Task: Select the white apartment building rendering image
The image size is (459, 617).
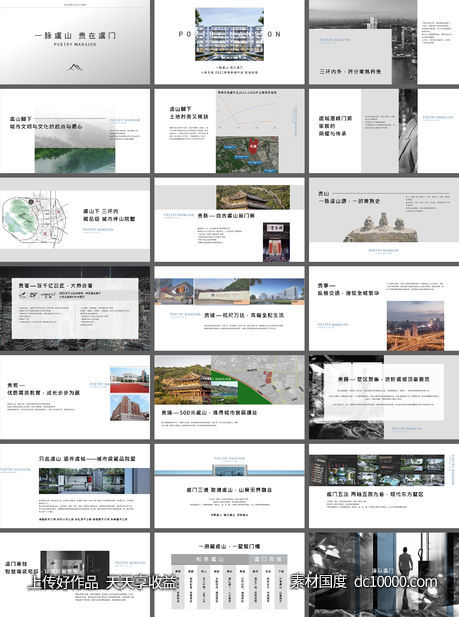Action: (229, 34)
